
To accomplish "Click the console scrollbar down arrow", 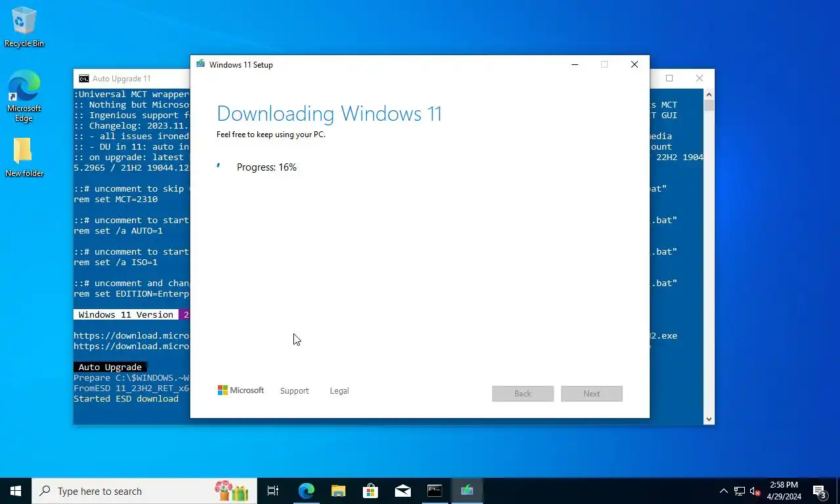I will click(x=709, y=419).
